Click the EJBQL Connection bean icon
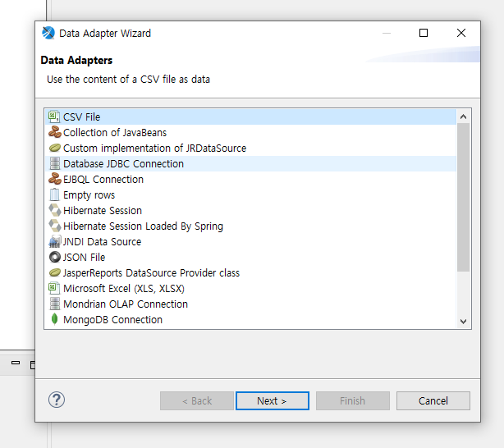This screenshot has width=504, height=448. tap(55, 179)
